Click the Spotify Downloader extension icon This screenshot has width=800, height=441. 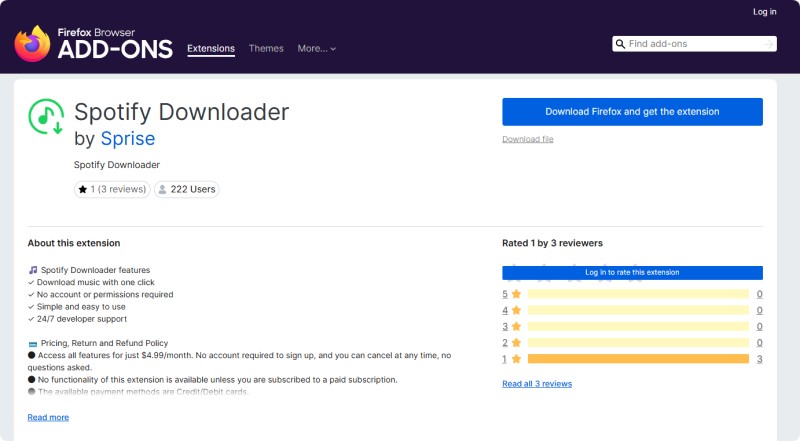[46, 117]
